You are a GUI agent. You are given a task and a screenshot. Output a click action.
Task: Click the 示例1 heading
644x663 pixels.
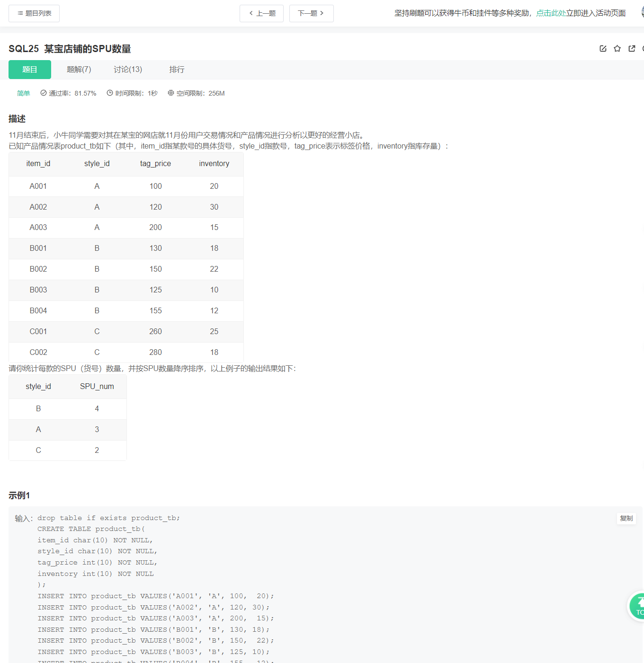point(19,495)
